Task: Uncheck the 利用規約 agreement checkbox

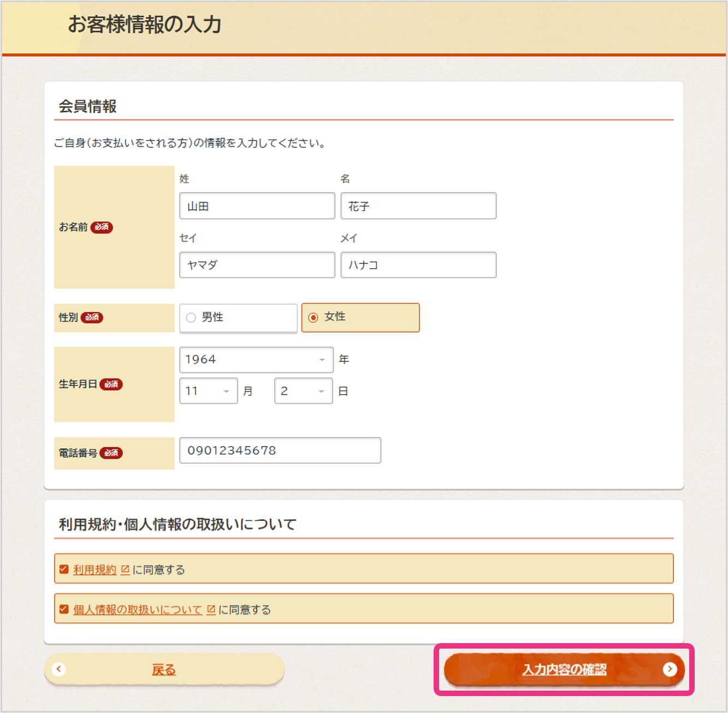Action: pos(64,569)
